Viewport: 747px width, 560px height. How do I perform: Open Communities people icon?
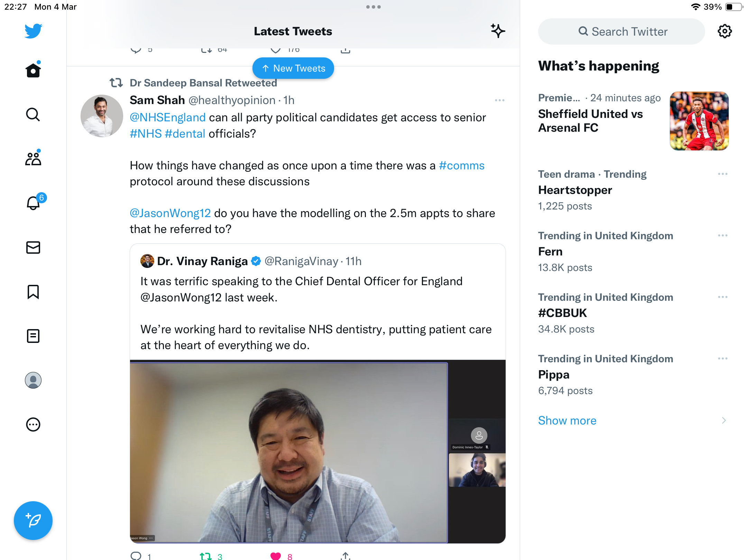[33, 159]
